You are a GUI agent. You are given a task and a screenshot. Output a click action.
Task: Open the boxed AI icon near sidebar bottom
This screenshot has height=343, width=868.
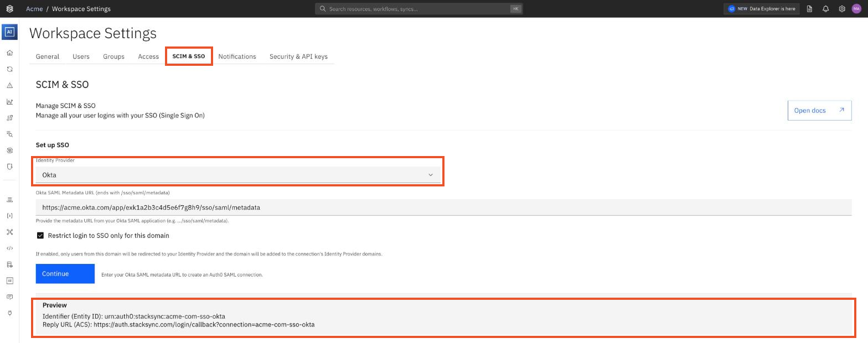tap(9, 280)
